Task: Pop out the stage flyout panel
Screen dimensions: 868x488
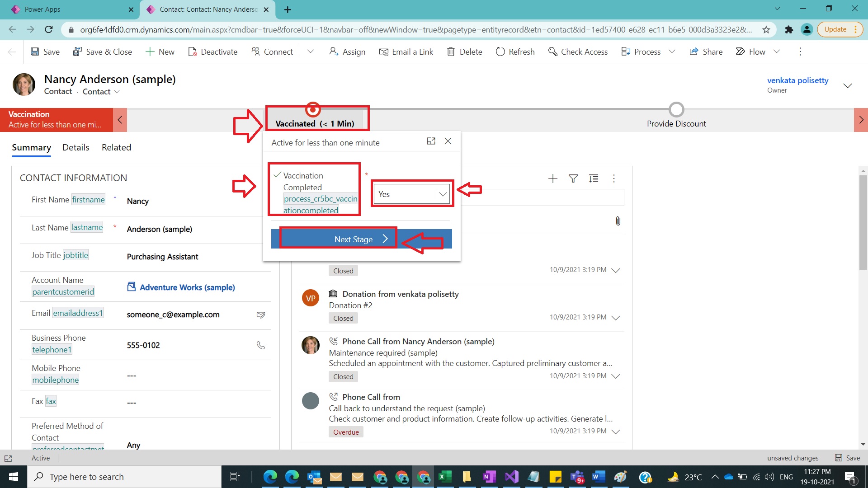Action: (x=431, y=141)
